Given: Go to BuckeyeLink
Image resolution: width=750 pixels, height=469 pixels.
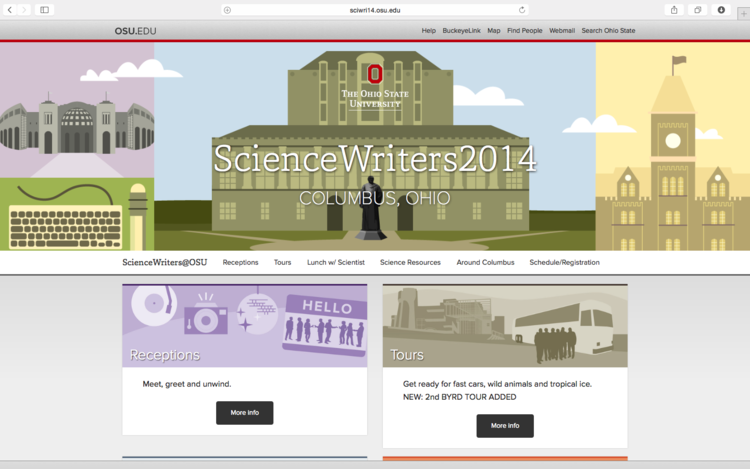Looking at the screenshot, I should pyautogui.click(x=461, y=31).
